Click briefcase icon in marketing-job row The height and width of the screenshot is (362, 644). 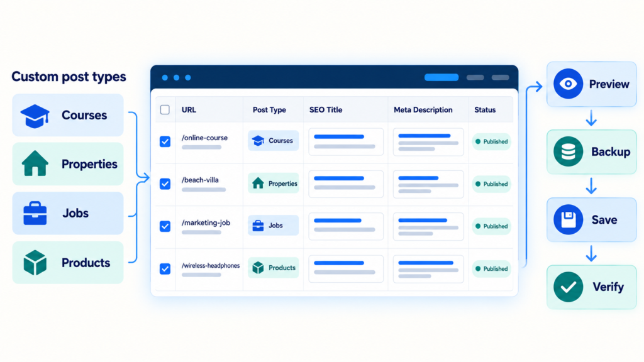(258, 226)
